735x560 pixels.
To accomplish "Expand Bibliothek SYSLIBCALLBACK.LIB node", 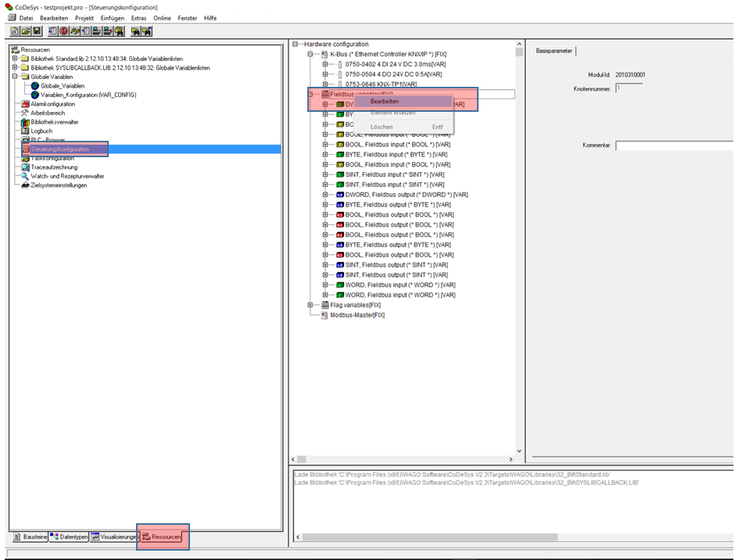I will 15,67.
